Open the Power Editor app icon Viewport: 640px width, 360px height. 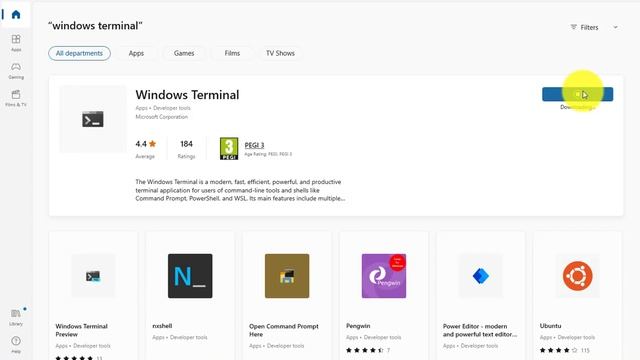[x=481, y=276]
